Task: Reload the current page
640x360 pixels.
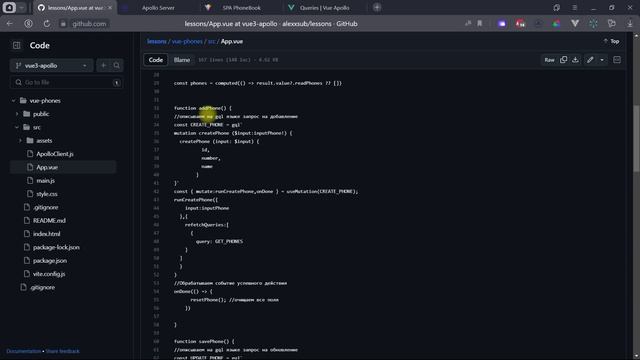Action: (47, 24)
